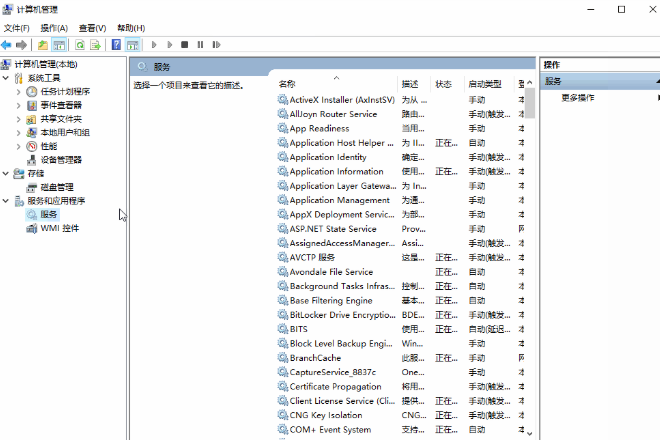
Task: Click the Pause service icon
Action: click(x=200, y=45)
